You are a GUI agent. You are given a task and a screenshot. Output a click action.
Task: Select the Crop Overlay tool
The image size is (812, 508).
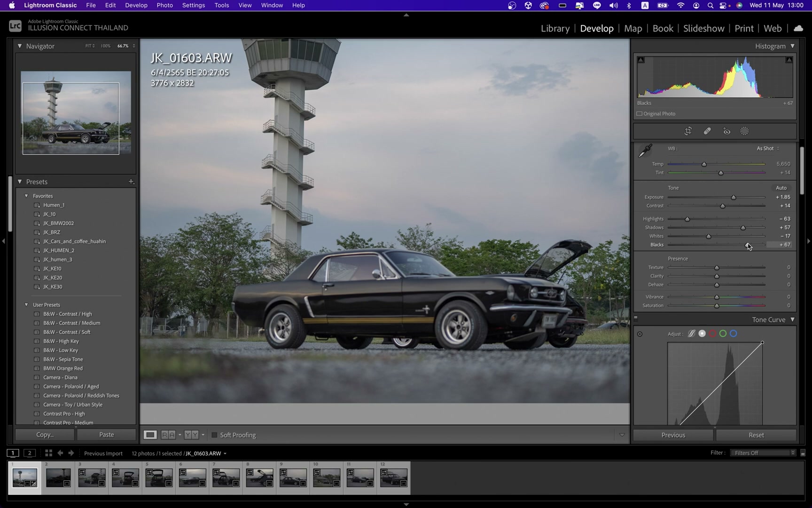click(688, 131)
